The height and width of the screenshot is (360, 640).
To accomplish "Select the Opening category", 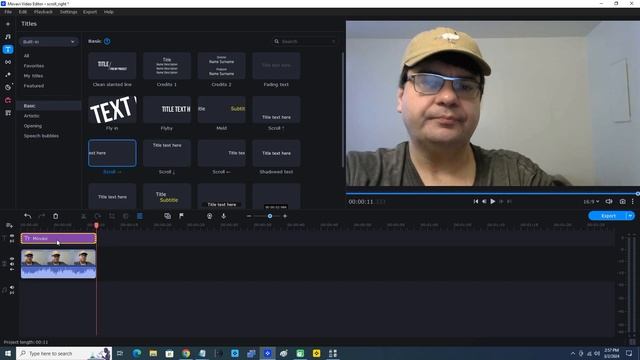I will [33, 126].
